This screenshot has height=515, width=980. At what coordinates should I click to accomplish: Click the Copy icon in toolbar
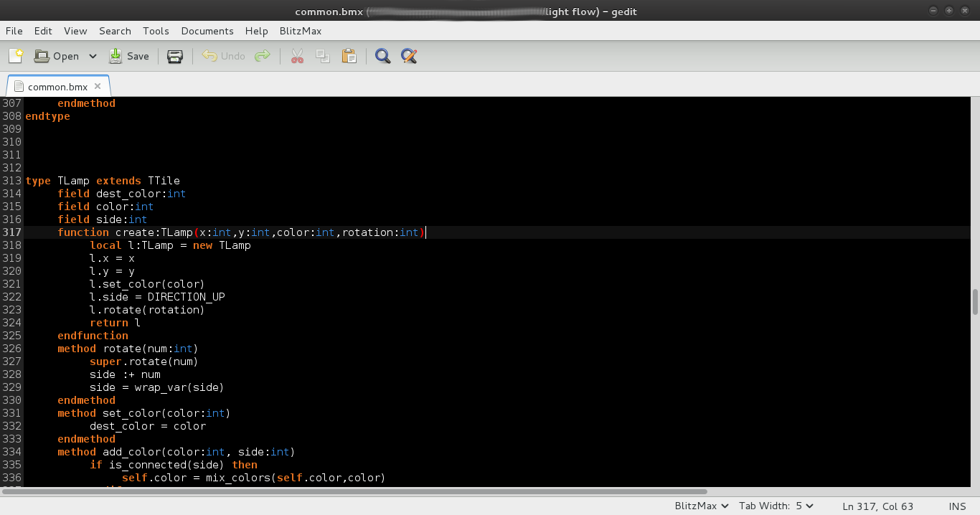(323, 56)
